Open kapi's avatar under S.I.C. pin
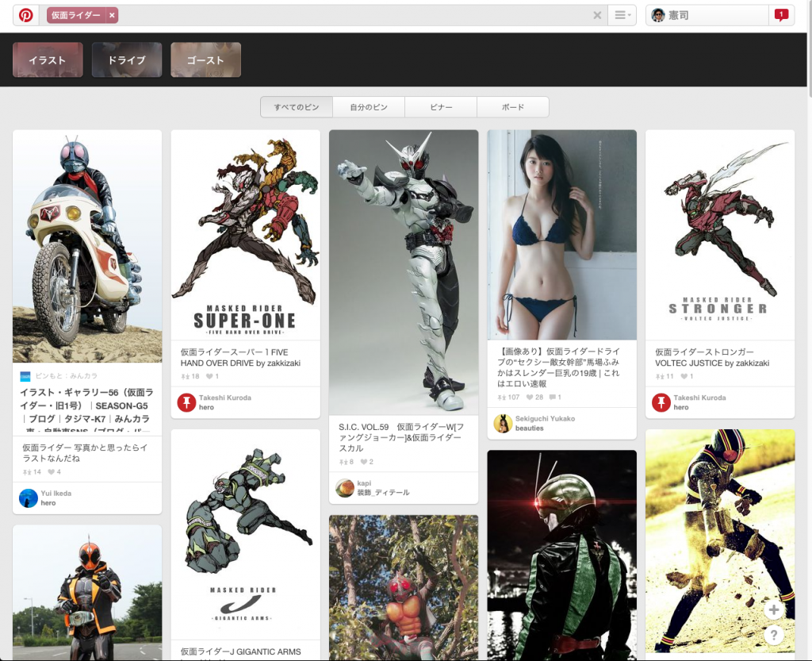Viewport: 812px width, 661px height. point(344,487)
